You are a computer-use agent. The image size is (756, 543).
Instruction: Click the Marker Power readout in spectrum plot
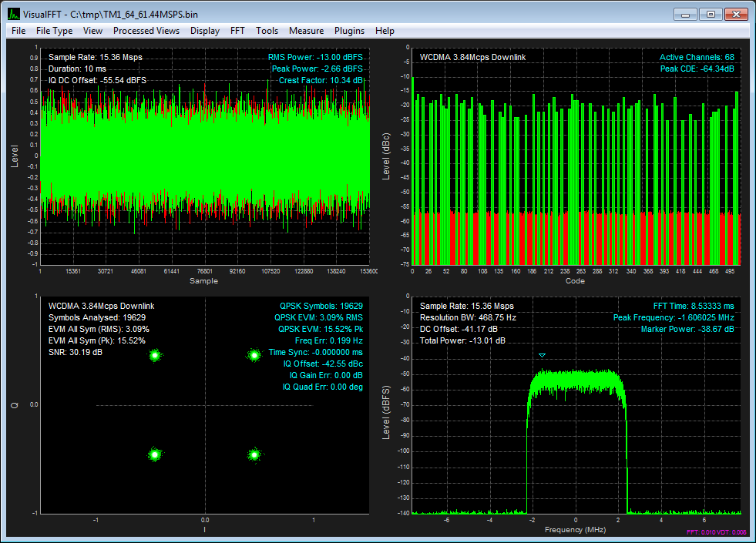pos(687,329)
